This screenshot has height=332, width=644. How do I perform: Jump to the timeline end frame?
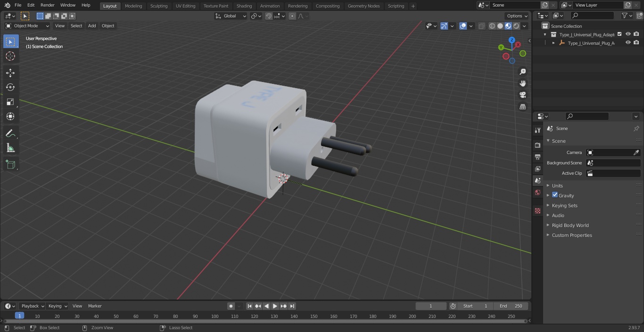click(292, 306)
